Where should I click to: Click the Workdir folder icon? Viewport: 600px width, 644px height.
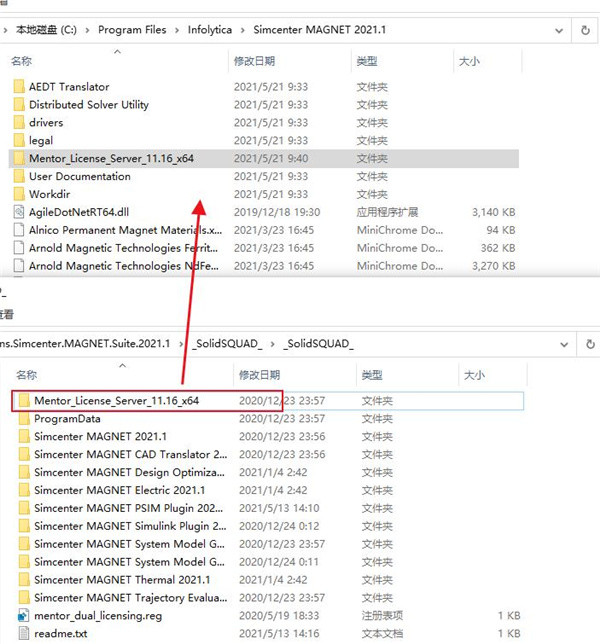[19, 194]
